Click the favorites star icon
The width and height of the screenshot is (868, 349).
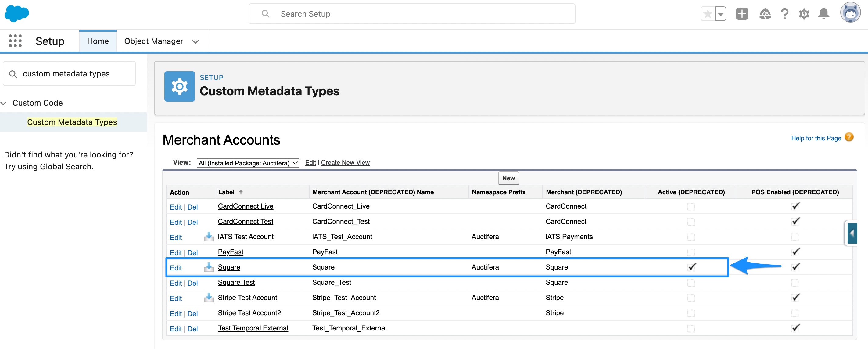click(707, 14)
